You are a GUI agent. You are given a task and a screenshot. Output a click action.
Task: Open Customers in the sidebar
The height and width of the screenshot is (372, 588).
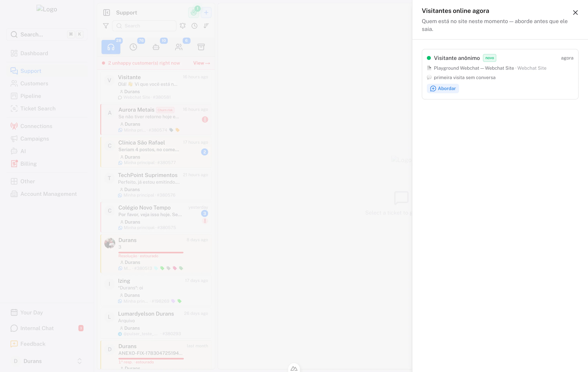click(47, 83)
